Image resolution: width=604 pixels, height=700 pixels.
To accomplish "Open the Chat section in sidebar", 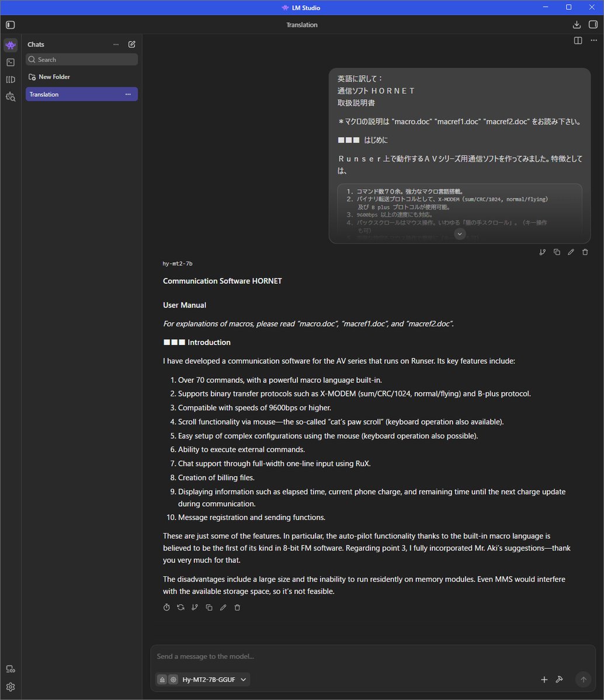I will point(11,45).
